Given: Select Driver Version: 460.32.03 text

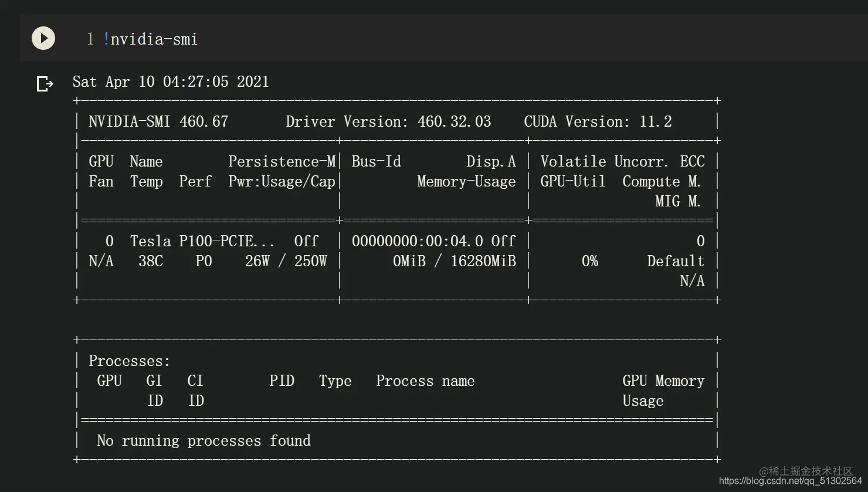Looking at the screenshot, I should [x=388, y=121].
